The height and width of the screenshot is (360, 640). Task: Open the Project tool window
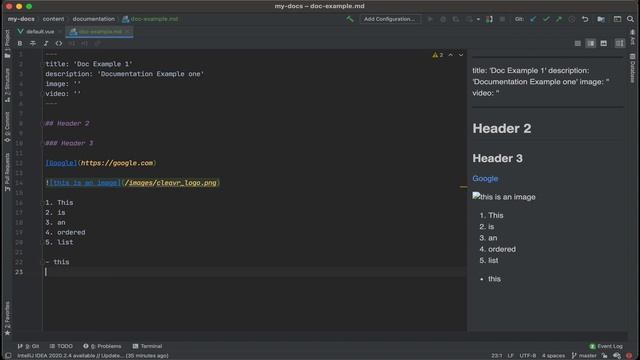[7, 44]
